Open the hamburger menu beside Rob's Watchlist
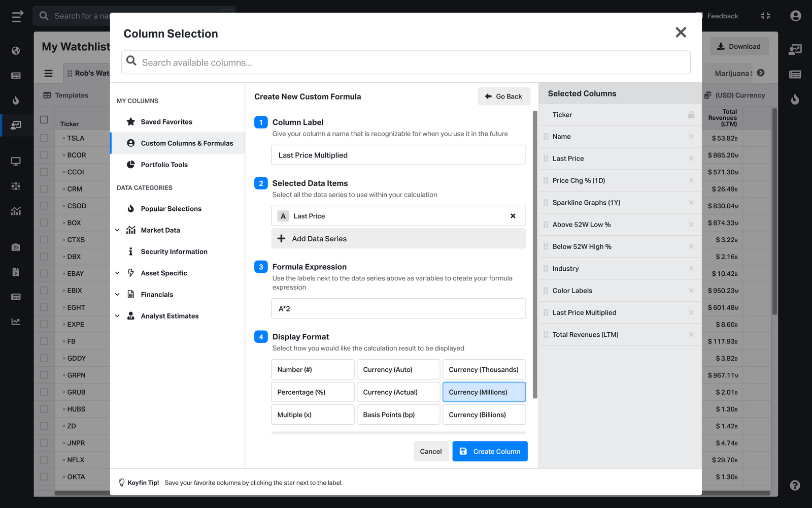This screenshot has height=508, width=812. coord(48,73)
